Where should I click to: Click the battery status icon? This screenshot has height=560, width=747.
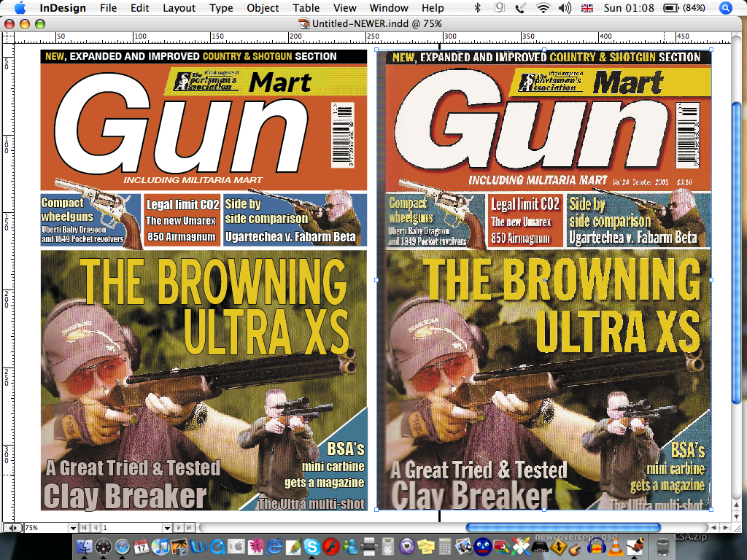[671, 7]
